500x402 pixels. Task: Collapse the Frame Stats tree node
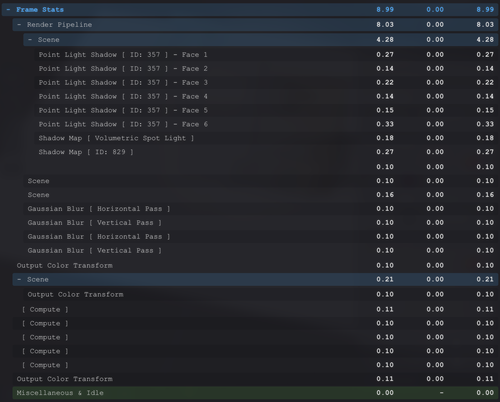[x=8, y=10]
